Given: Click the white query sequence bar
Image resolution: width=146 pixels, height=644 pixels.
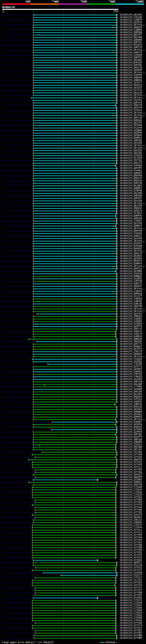Looking at the screenshot, I should tap(60, 10).
